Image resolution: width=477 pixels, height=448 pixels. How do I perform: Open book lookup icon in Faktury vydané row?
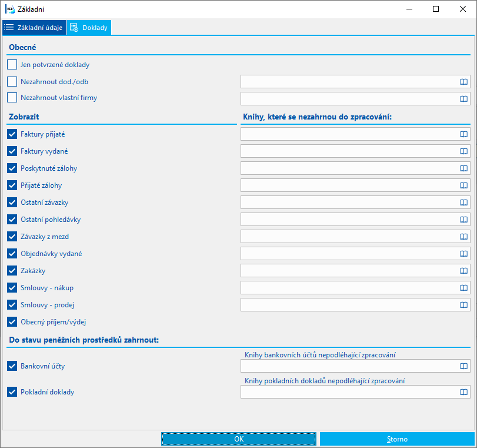pos(463,151)
